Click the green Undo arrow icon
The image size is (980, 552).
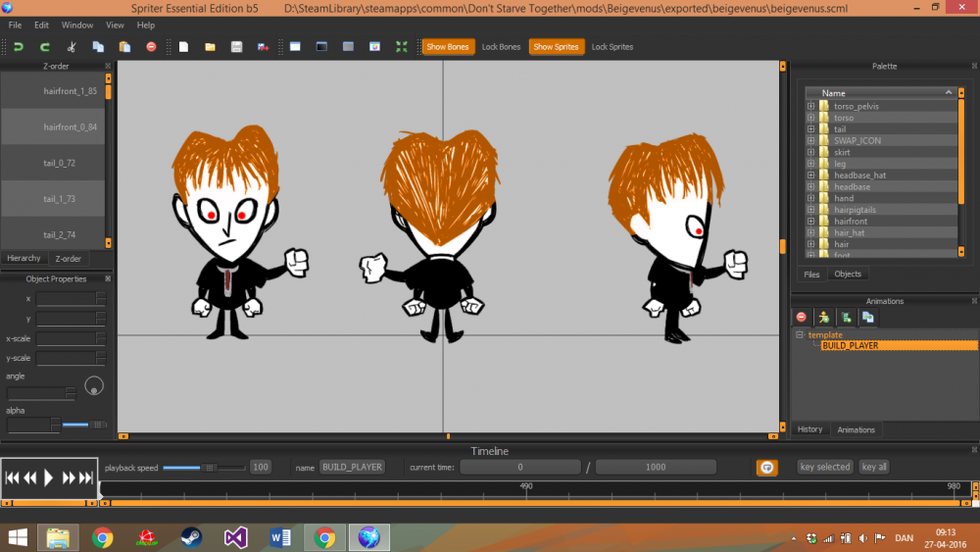pos(18,47)
